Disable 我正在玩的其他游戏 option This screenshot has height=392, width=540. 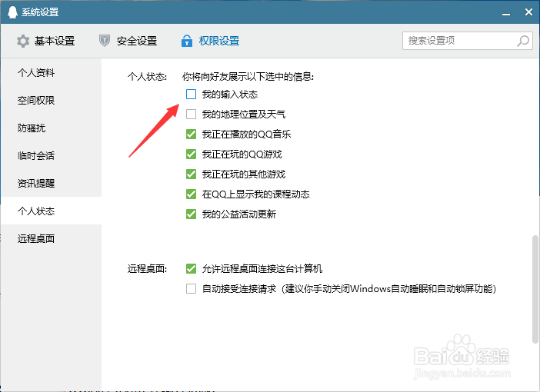(191, 174)
